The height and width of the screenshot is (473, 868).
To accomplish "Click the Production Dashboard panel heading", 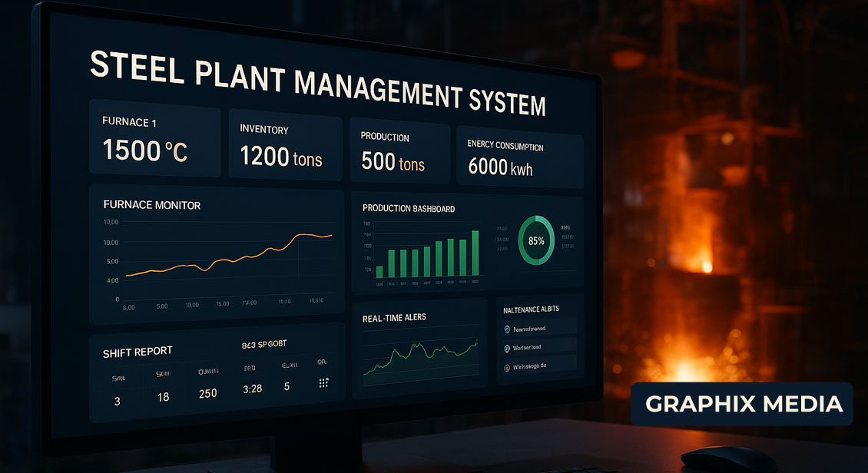I will pos(409,209).
